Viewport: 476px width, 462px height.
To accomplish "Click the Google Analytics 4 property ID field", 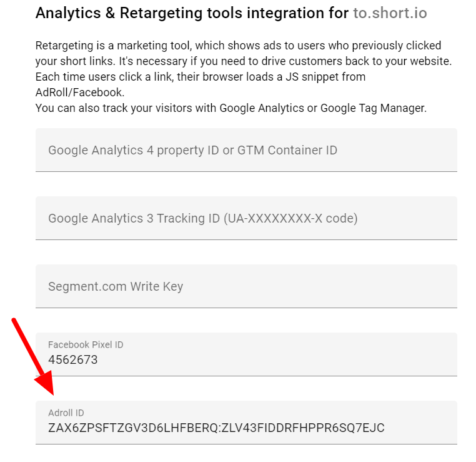I will coord(246,150).
